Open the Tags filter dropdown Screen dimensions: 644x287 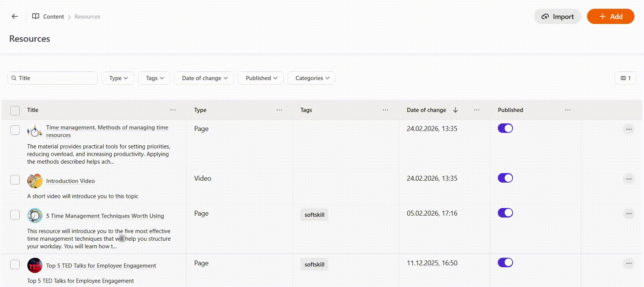[x=155, y=78]
